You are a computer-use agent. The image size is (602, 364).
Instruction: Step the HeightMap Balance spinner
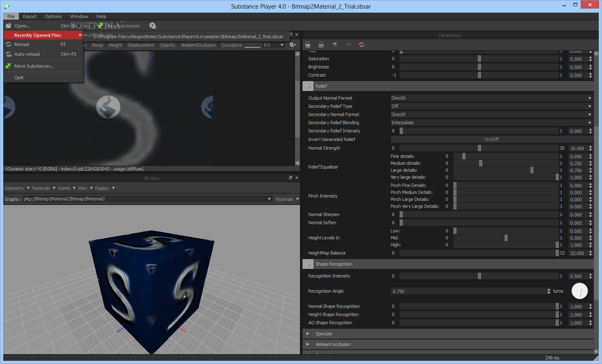pyautogui.click(x=591, y=253)
